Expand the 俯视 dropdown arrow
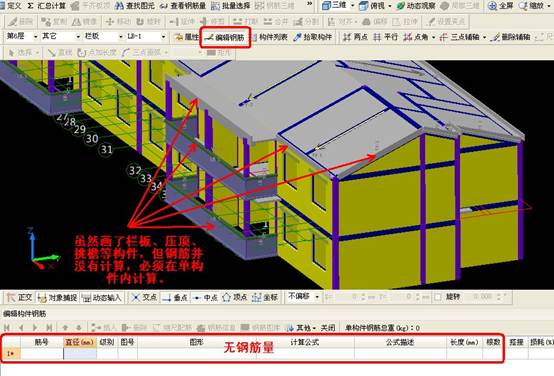 390,6
